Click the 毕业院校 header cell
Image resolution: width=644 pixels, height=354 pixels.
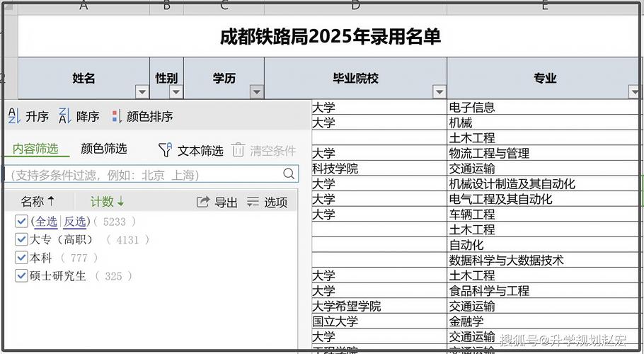(x=356, y=78)
